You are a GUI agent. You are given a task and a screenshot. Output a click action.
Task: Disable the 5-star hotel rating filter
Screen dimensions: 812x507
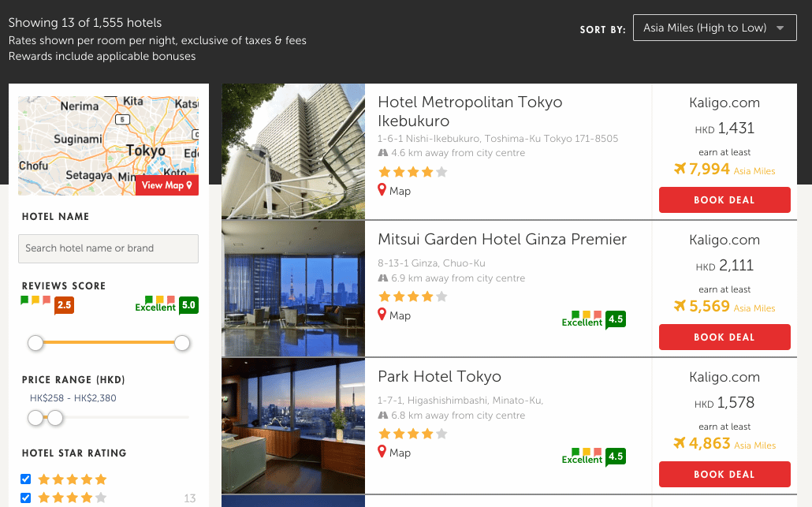(24, 479)
